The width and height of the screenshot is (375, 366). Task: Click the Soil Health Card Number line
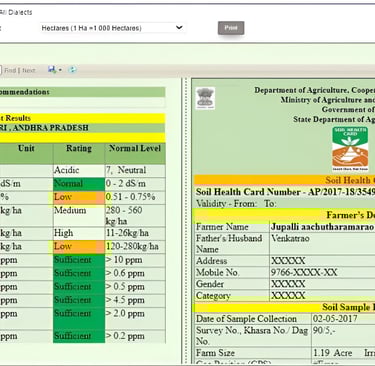[x=285, y=192]
